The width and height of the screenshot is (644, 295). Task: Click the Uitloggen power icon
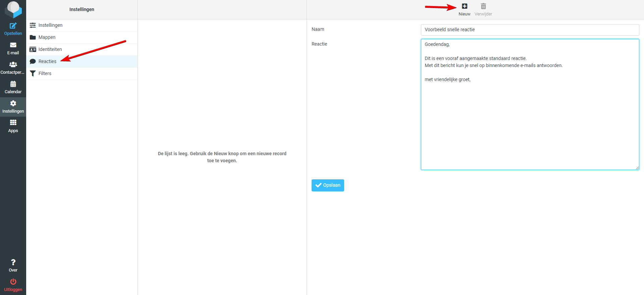pyautogui.click(x=13, y=282)
